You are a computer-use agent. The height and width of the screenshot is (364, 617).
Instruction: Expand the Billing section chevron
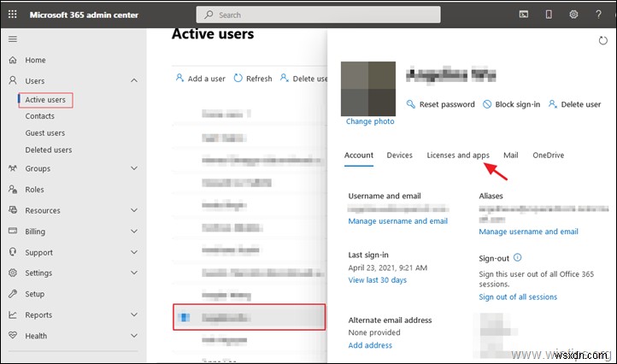(134, 231)
